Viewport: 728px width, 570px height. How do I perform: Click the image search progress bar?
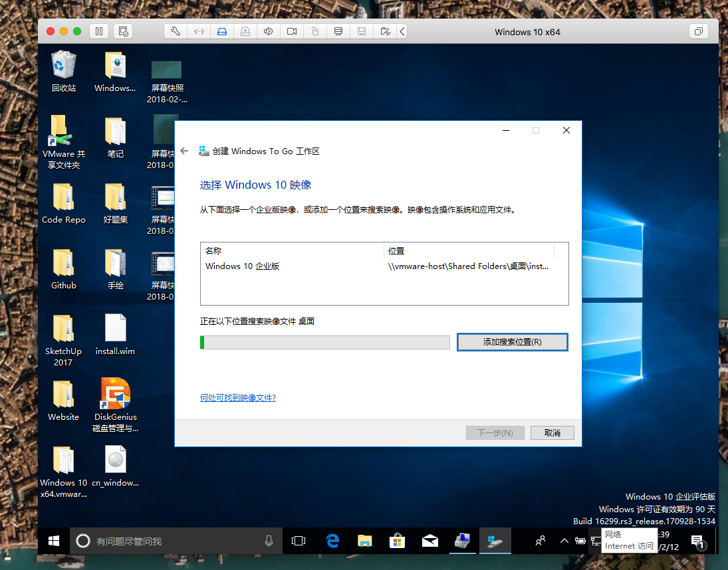coord(324,342)
